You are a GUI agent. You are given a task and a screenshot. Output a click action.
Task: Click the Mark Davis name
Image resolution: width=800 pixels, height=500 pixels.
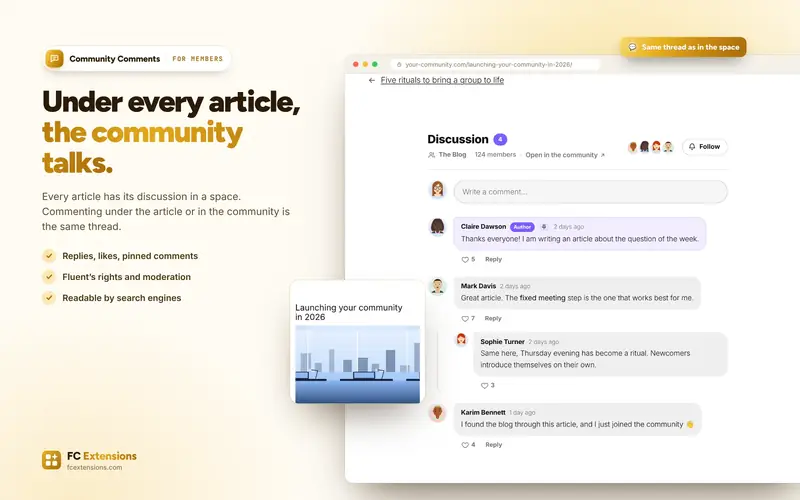[x=478, y=286]
